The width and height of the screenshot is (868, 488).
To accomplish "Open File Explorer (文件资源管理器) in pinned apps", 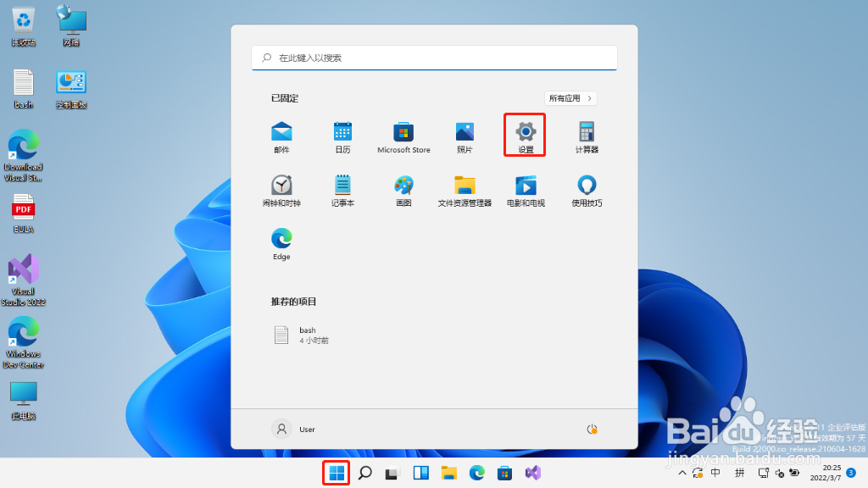I will coord(465,191).
